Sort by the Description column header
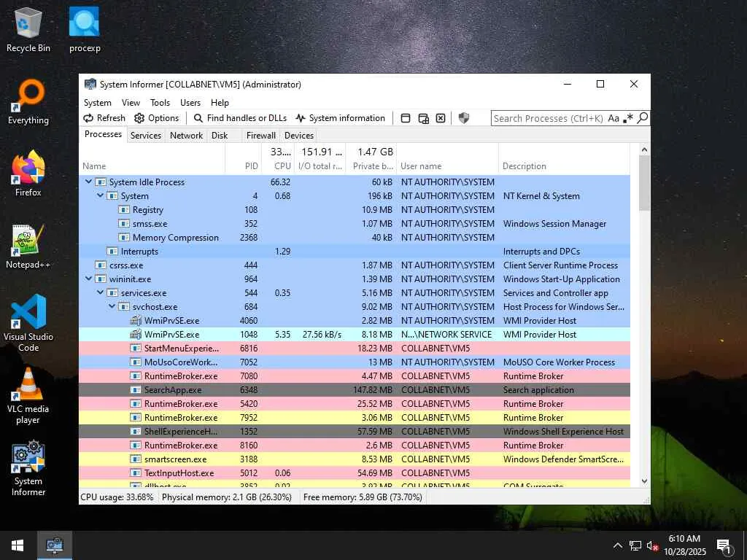Image resolution: width=747 pixels, height=560 pixels. coord(564,159)
